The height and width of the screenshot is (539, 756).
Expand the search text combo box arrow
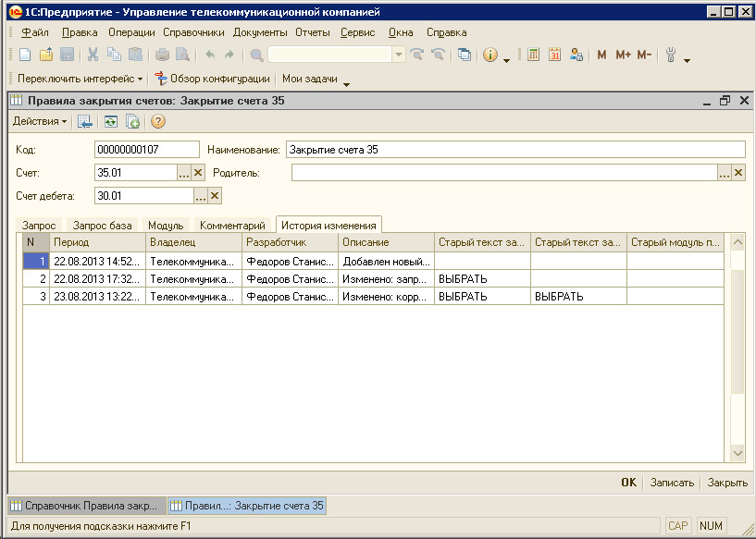pos(399,55)
